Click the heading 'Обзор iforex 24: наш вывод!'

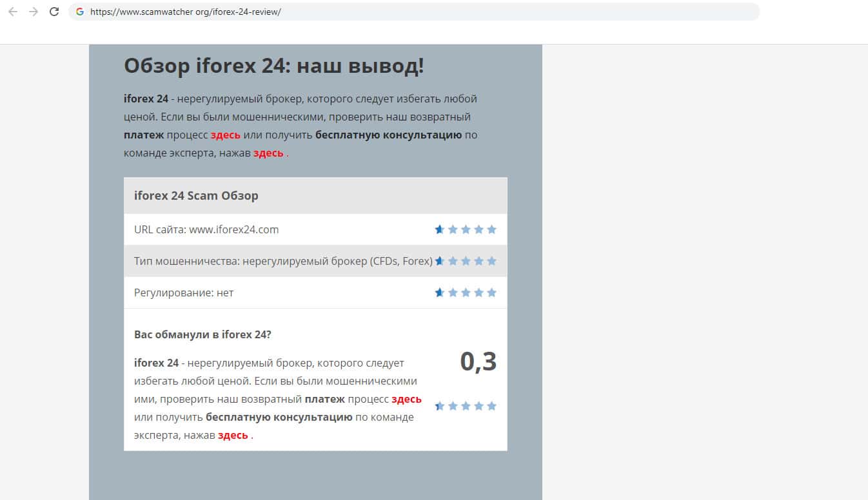tap(274, 66)
